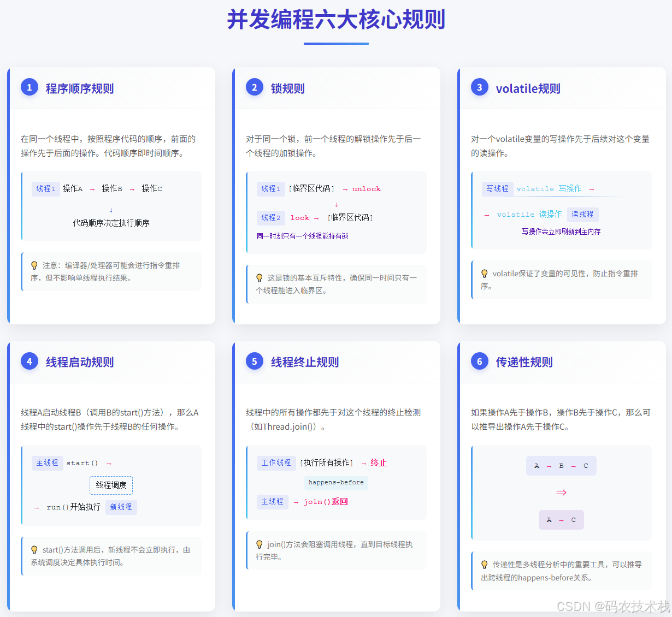672x617 pixels.
Task: Toggle the 线程1 label in the 锁规则 card
Action: point(270,188)
